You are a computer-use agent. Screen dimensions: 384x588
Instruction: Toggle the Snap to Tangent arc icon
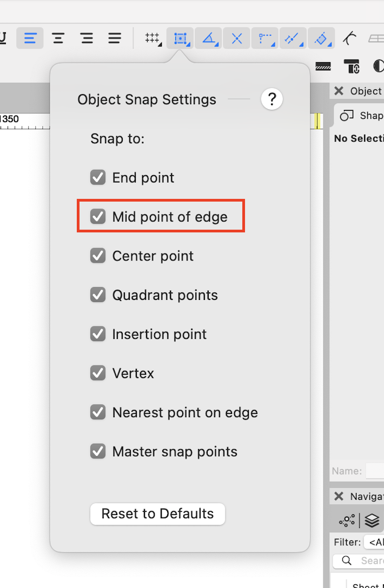[350, 38]
